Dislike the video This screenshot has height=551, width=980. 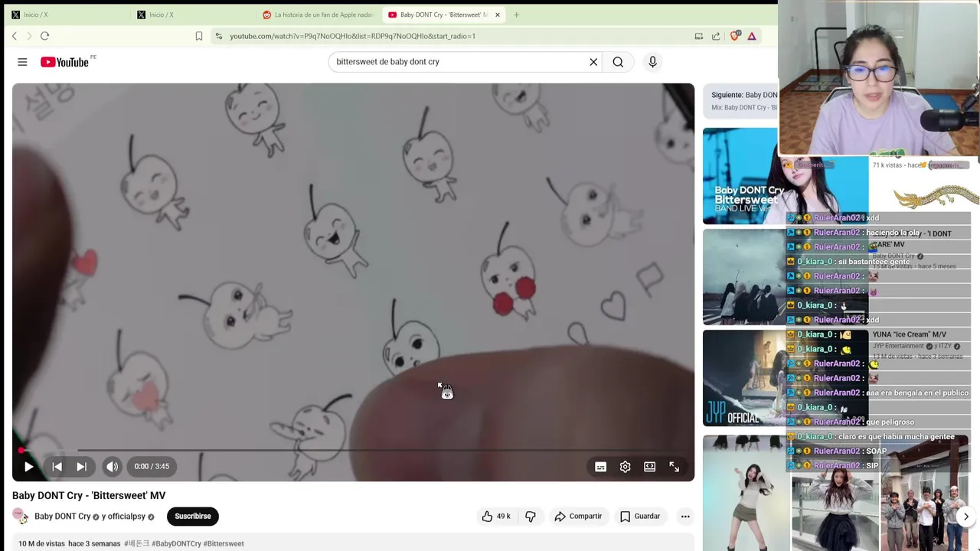pos(531,517)
